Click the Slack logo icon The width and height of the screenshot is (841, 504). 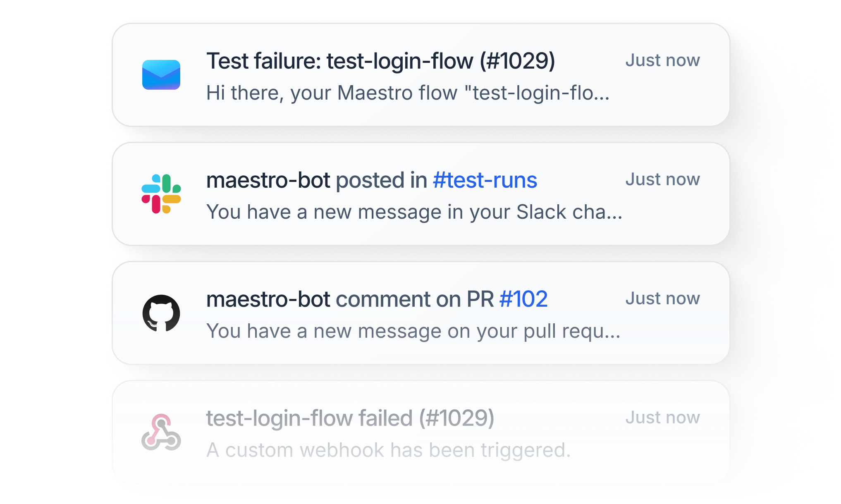click(x=161, y=194)
